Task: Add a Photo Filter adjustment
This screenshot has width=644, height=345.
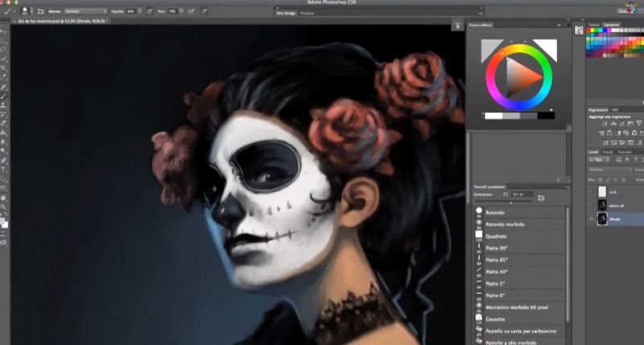Action: click(626, 133)
